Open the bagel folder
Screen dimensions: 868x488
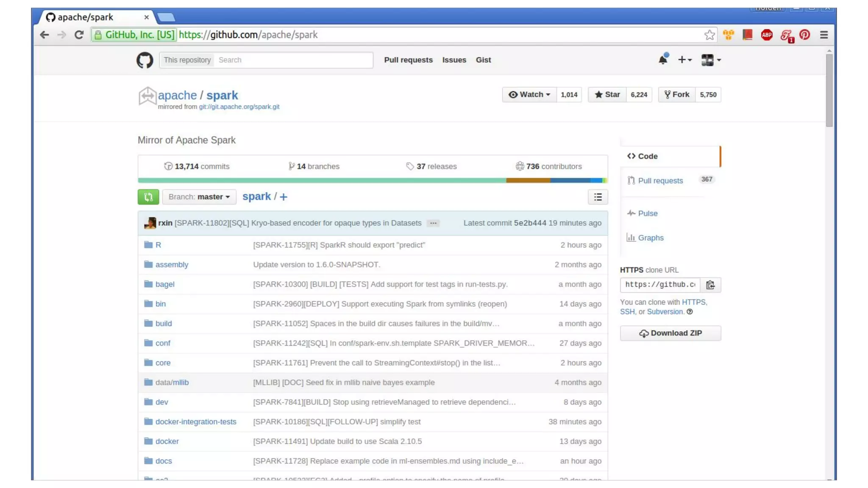[x=165, y=284]
